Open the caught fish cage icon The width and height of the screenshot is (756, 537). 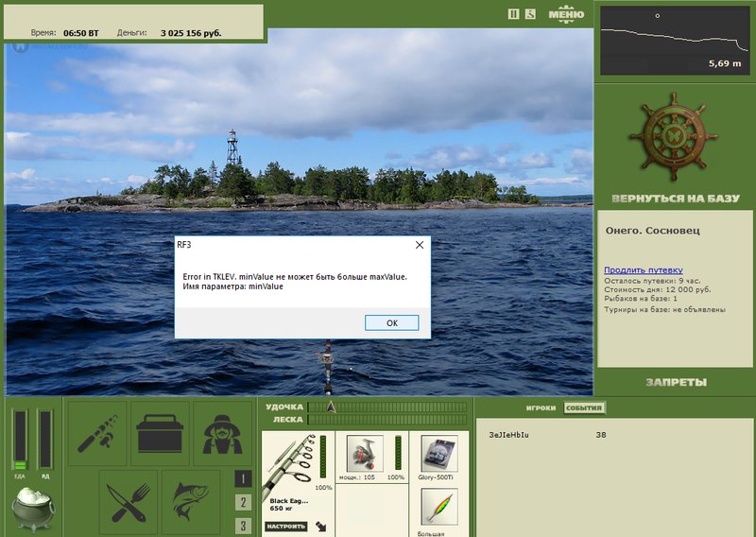point(191,503)
